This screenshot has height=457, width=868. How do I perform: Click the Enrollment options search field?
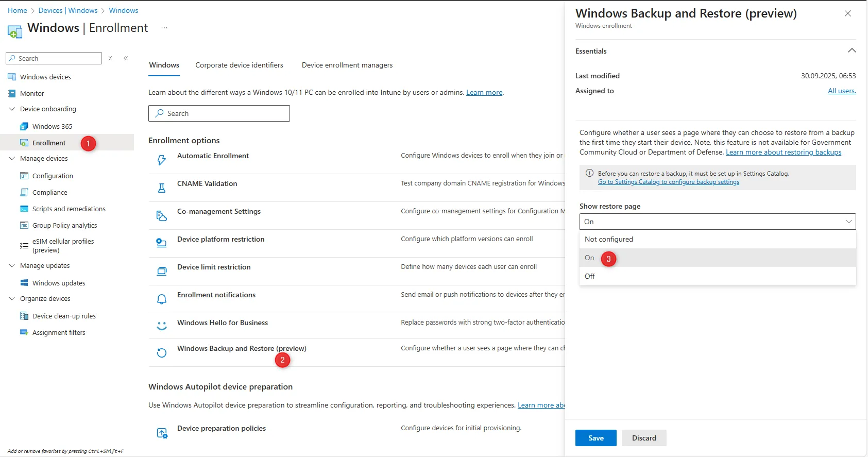click(x=219, y=113)
